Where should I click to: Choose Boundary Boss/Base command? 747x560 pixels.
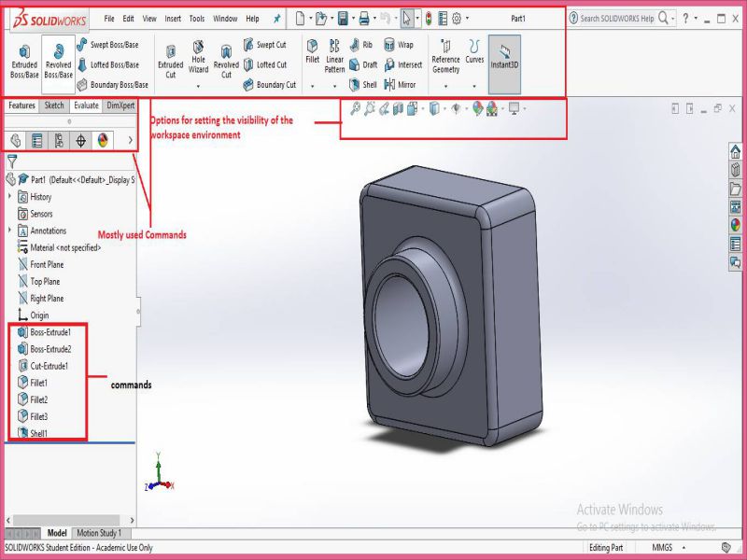[x=112, y=85]
